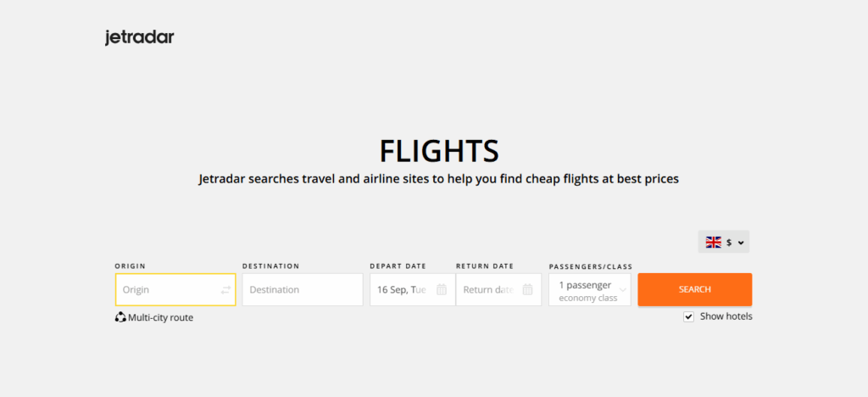Click the Multi-city route link
This screenshot has width=868, height=397.
154,318
